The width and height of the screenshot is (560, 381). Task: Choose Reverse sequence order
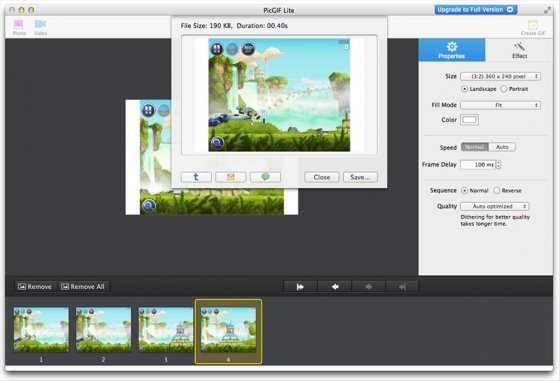[508, 191]
